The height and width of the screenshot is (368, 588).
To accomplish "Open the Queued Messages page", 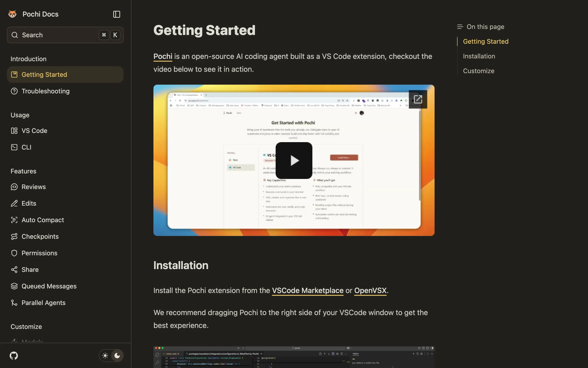I will [65, 286].
